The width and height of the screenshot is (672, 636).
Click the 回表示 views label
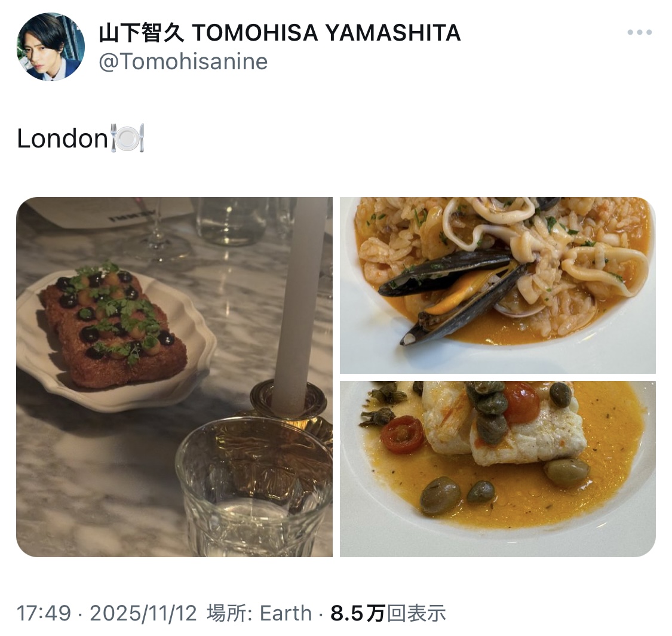click(x=416, y=613)
